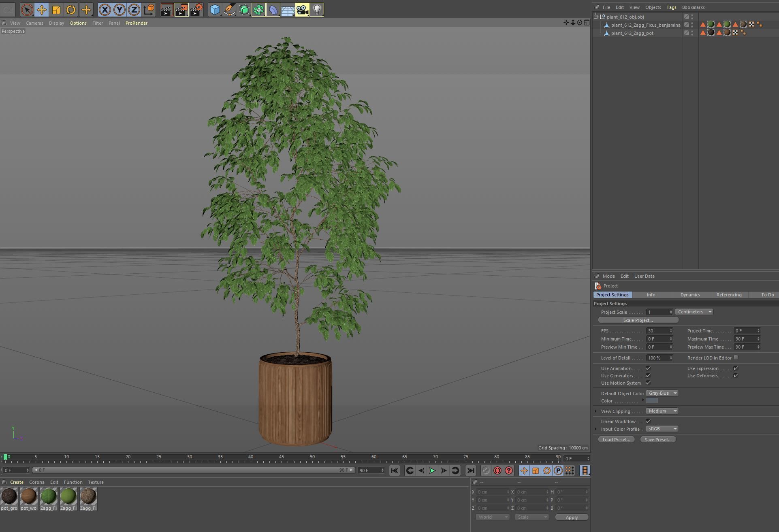Open the View Clipping Medium dropdown

point(662,411)
